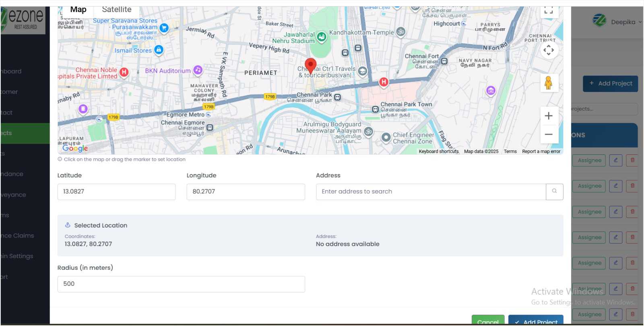This screenshot has height=326, width=644.
Task: Click the Radius in meters field
Action: [x=181, y=284]
